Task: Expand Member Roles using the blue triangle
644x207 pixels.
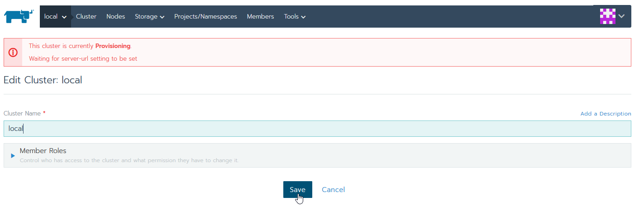Action: 13,155
